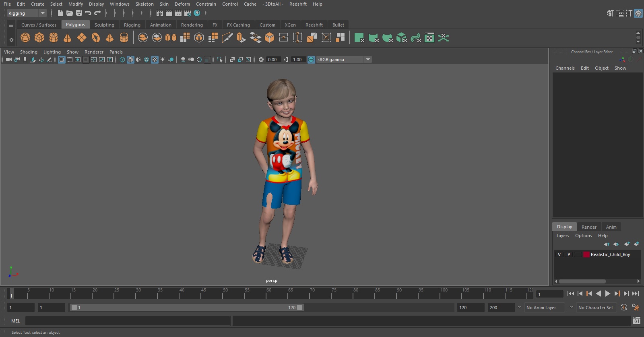Toggle visibility V of Realistic_Child_Boy layer
Screen dimensions: 644x337
(559, 254)
